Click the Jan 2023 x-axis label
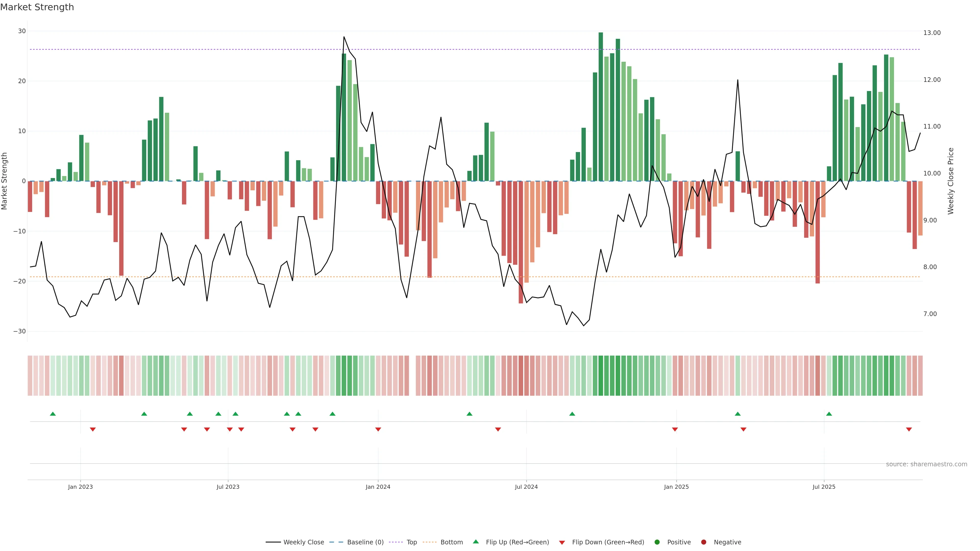 pos(80,487)
